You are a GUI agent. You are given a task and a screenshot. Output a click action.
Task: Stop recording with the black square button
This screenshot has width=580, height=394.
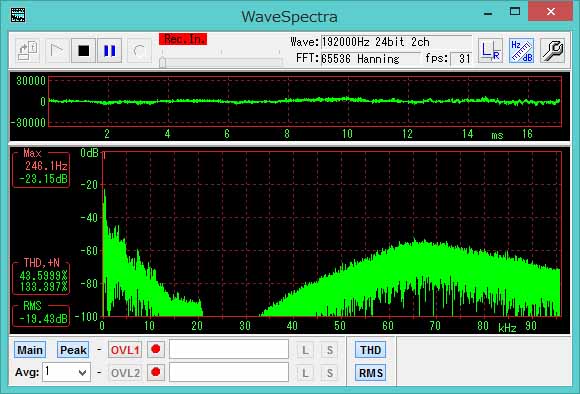point(84,51)
